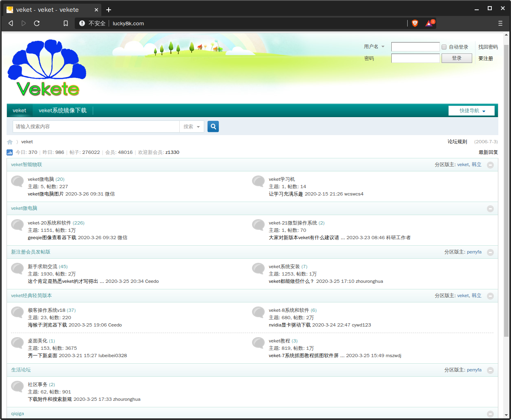The height and width of the screenshot is (420, 511).
Task: Click the 找回密码 link
Action: point(488,47)
